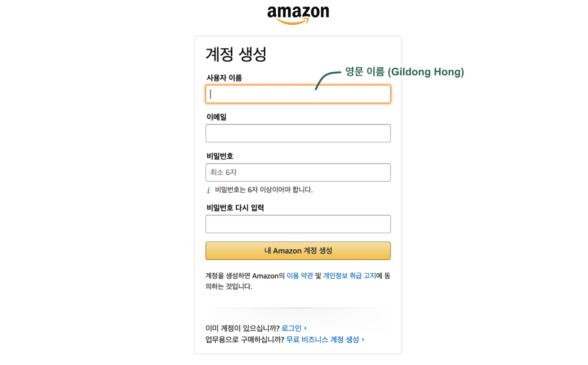Follow the 로그인 link

pos(292,329)
